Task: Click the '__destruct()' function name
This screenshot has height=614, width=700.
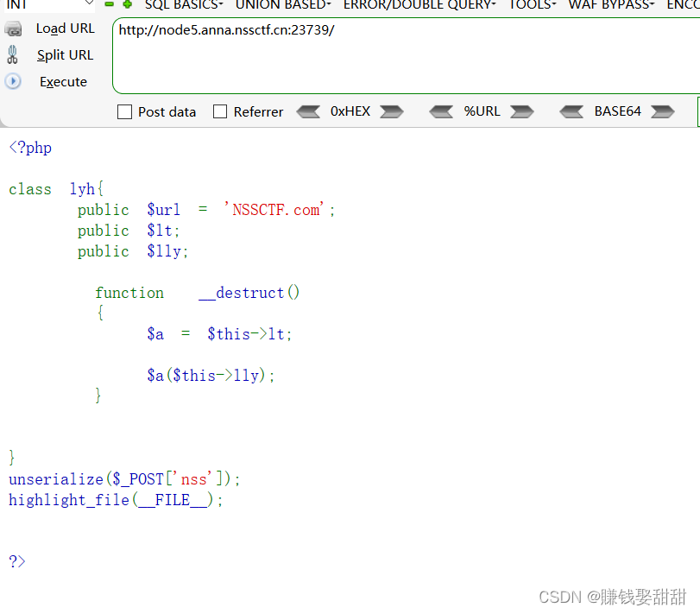Action: pyautogui.click(x=249, y=293)
